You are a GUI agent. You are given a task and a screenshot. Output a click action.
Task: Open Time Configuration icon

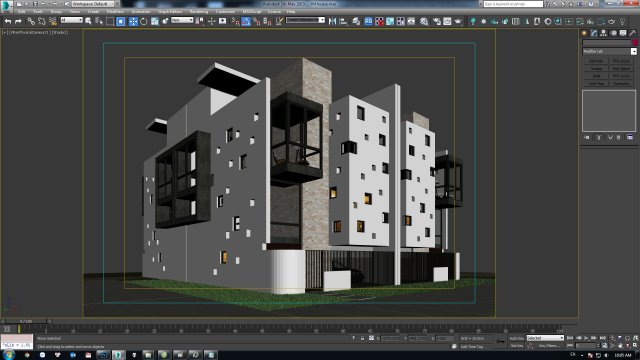[604, 346]
